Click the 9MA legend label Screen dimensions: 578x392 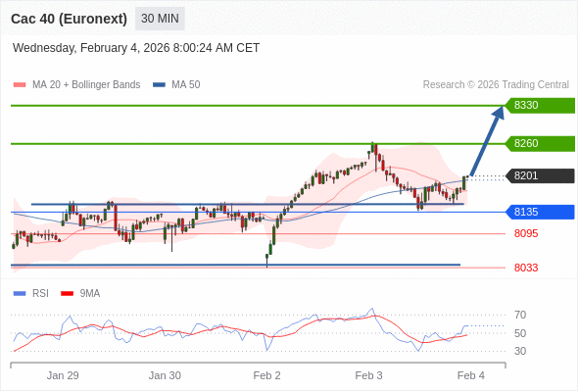coord(90,294)
